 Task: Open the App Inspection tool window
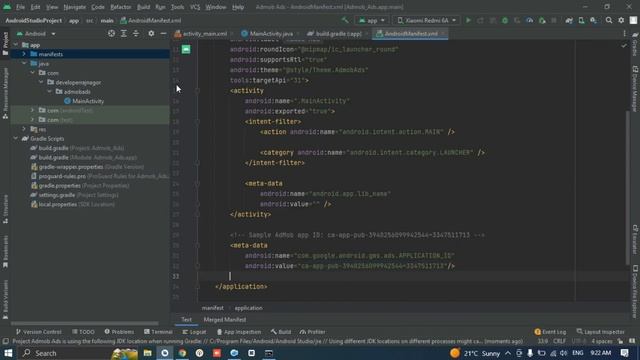pos(239,332)
